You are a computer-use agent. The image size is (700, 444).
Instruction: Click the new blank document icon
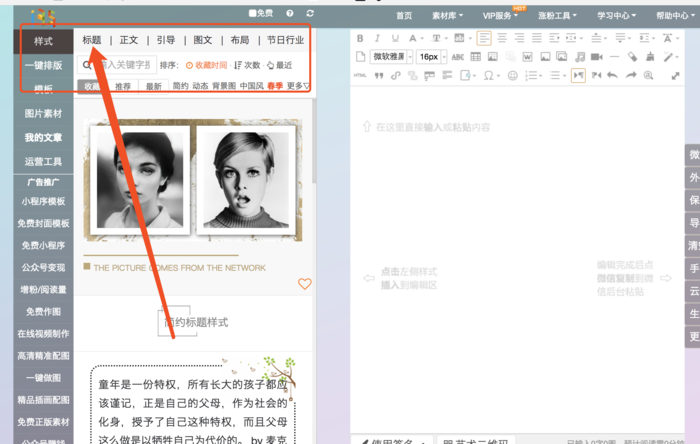point(360,57)
